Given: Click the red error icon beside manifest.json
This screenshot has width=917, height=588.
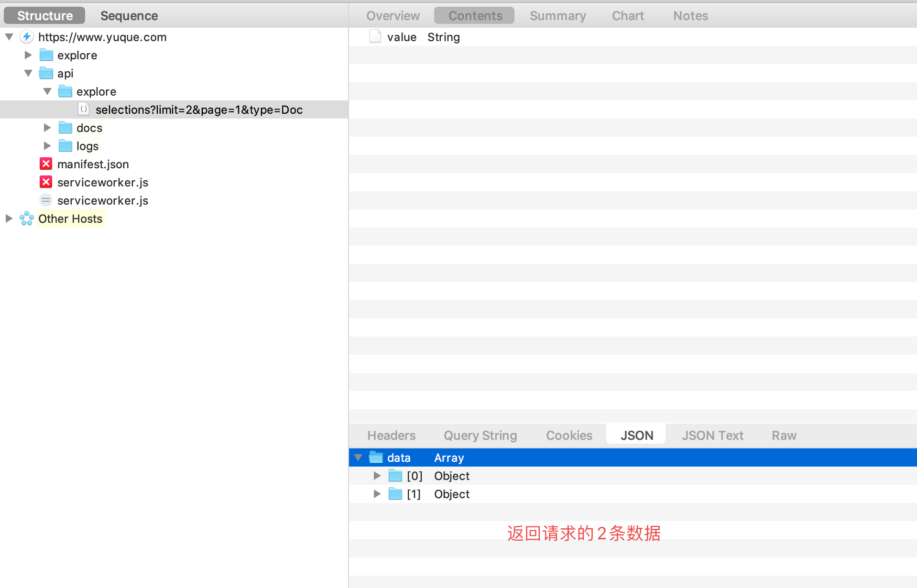Looking at the screenshot, I should pyautogui.click(x=46, y=164).
